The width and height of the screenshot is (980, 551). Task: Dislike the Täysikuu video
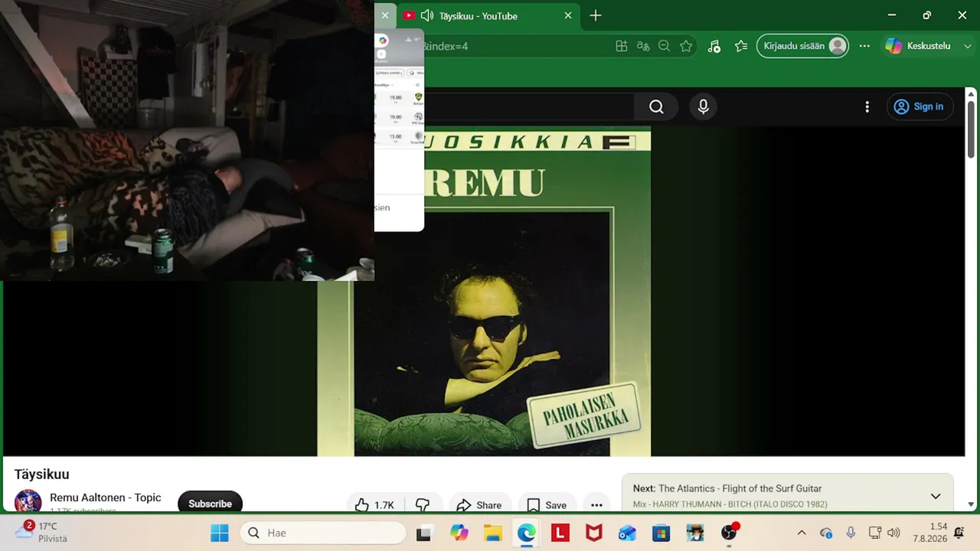423,505
